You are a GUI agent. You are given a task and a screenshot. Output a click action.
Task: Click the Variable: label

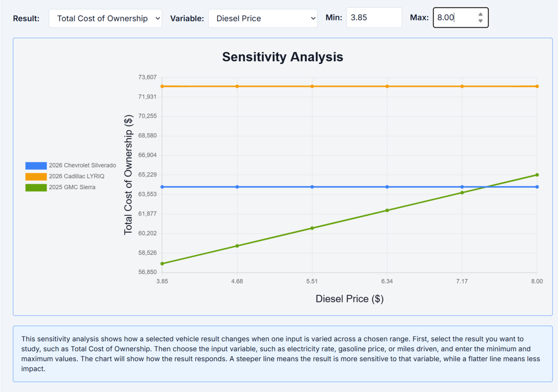click(187, 19)
